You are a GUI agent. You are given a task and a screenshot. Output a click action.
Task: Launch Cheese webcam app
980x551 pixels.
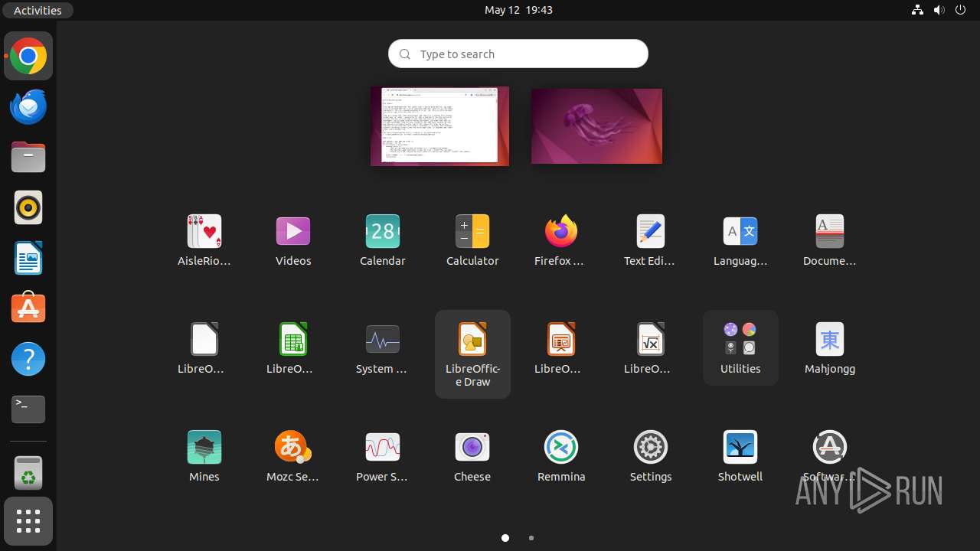click(472, 455)
